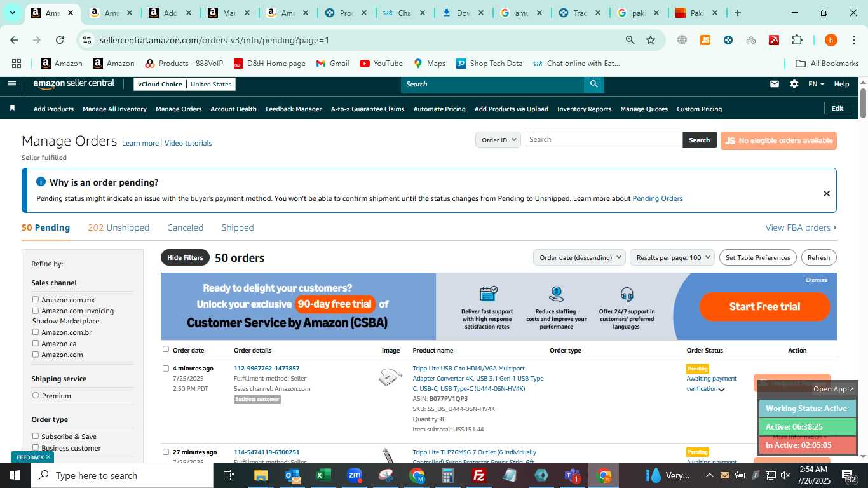Check the Amazon.com Invoicing Shadow Marketplace filter

pos(36,311)
